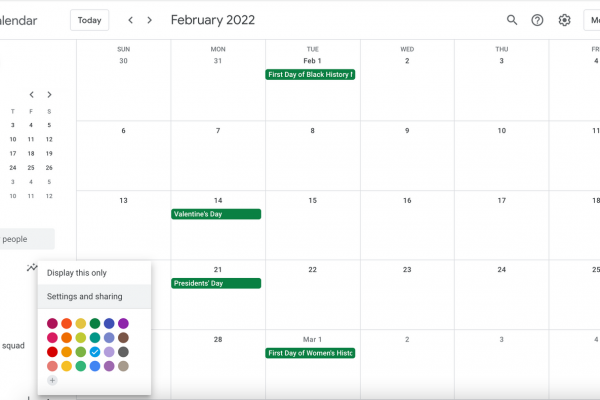This screenshot has height=400, width=600.
Task: Select day 6 in month grid
Action: pos(123,131)
